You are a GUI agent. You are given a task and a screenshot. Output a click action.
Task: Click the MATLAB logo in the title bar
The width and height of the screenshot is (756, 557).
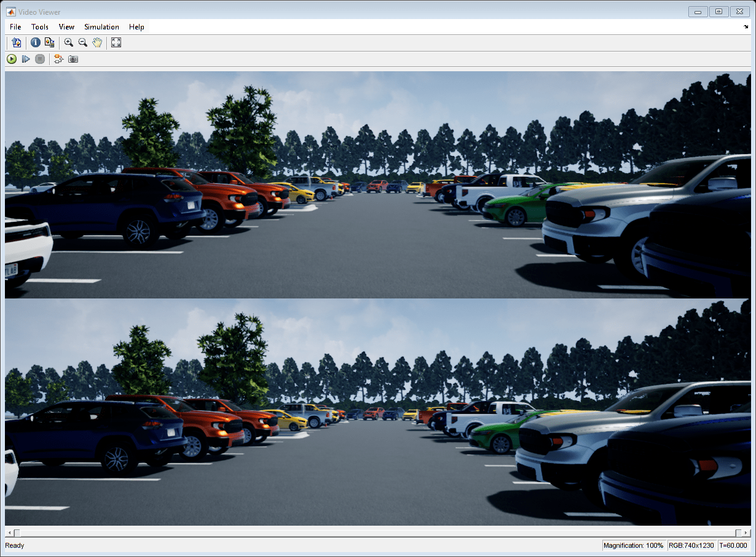(x=10, y=12)
